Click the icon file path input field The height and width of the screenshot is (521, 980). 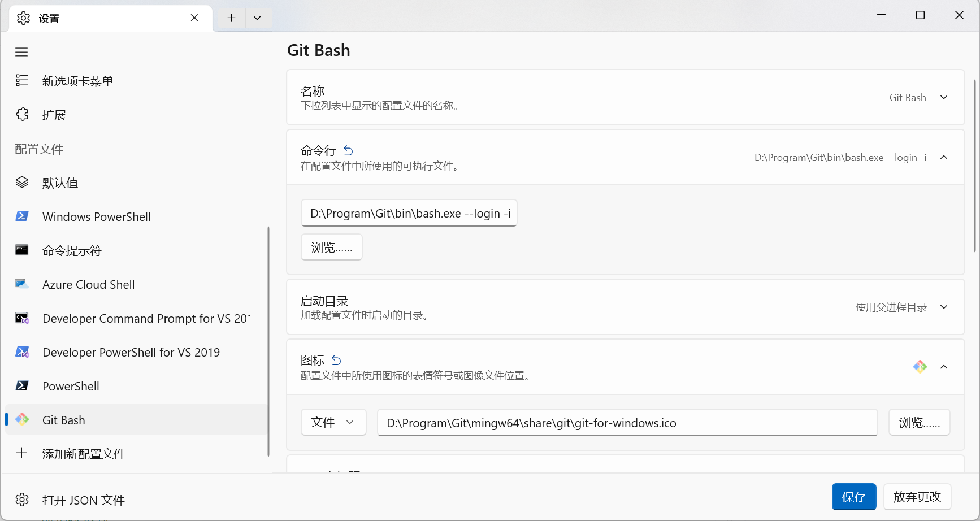[x=627, y=423]
